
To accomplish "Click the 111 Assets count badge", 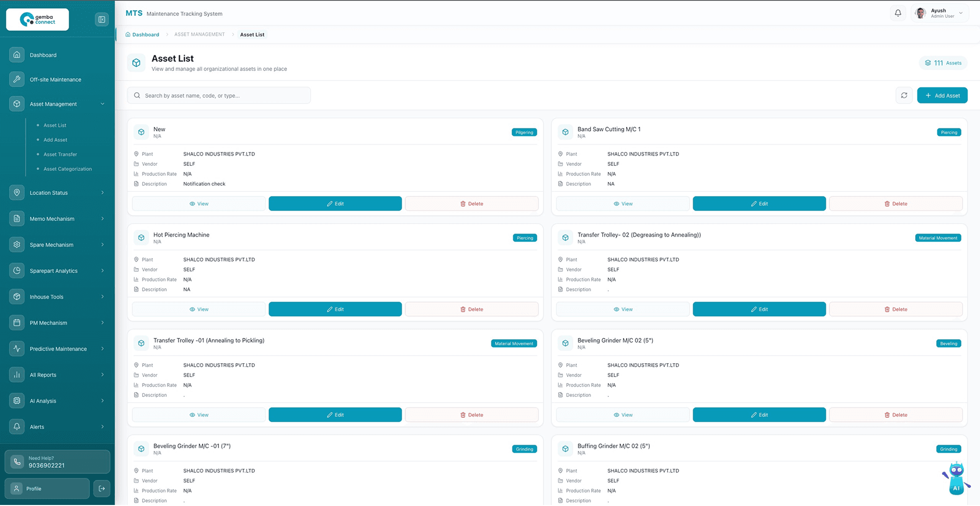I will click(x=943, y=63).
